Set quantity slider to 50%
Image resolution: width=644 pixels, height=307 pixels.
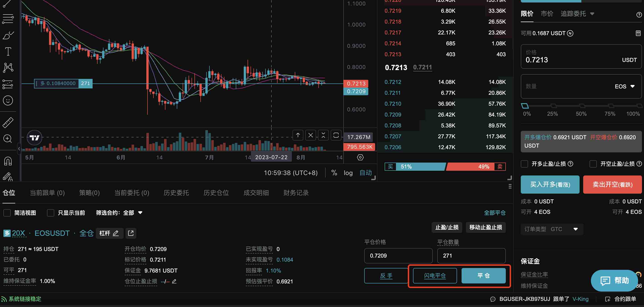[582, 106]
